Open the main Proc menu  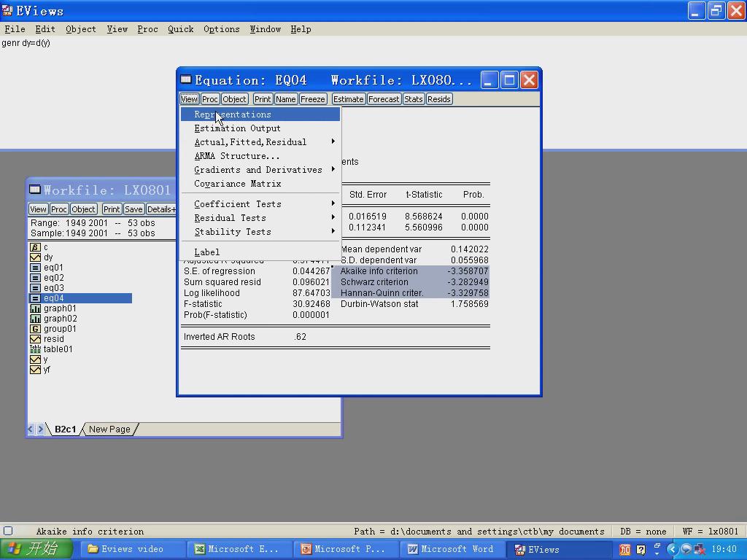(147, 29)
